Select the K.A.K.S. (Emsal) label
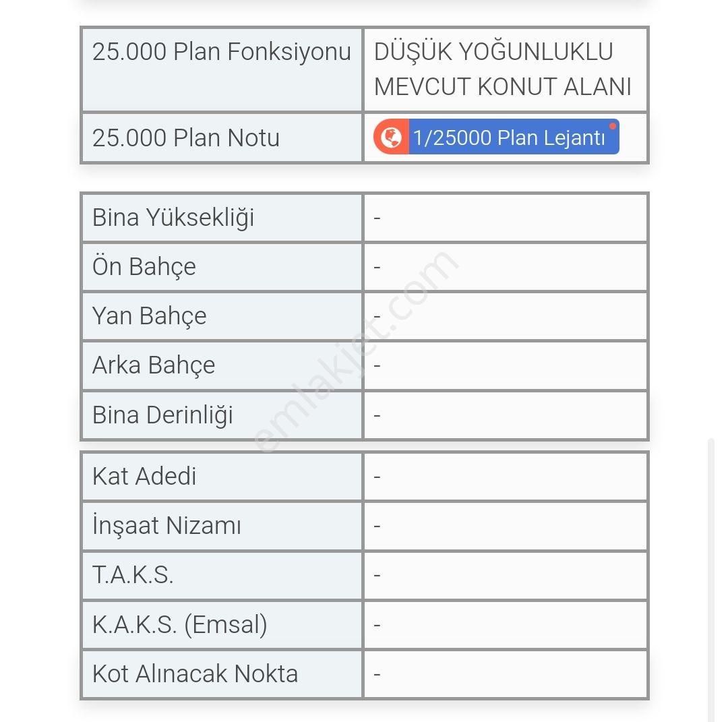The width and height of the screenshot is (728, 722). point(180,624)
